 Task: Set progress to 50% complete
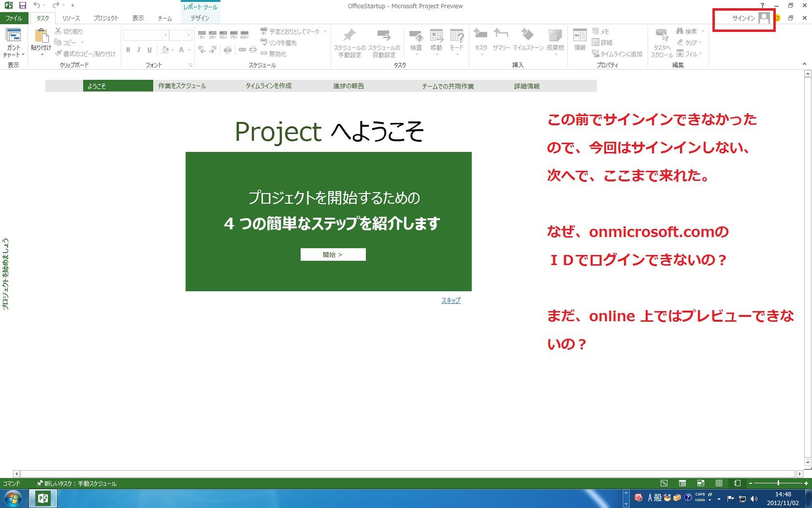point(223,34)
